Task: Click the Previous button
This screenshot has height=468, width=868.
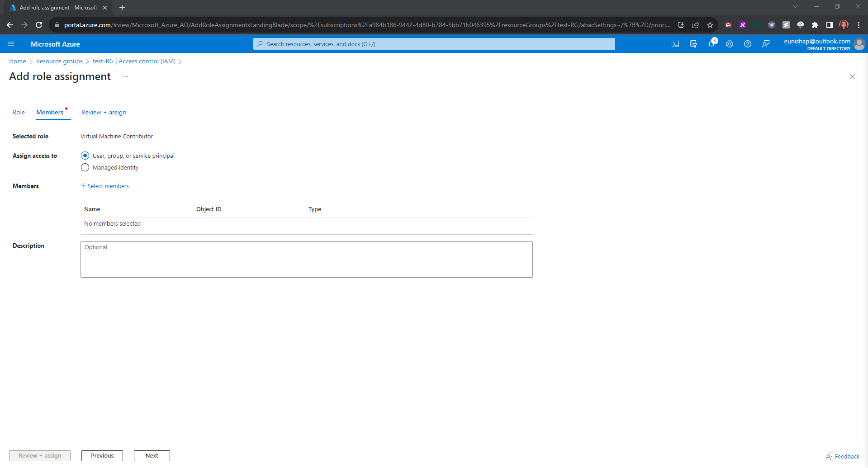Action: [x=102, y=456]
